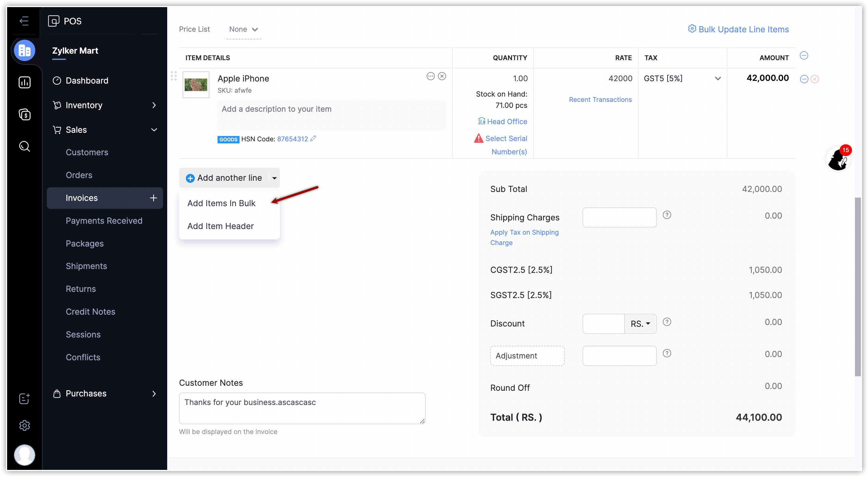Choose Add Item Header option
Image resolution: width=868 pixels, height=477 pixels.
click(x=220, y=226)
